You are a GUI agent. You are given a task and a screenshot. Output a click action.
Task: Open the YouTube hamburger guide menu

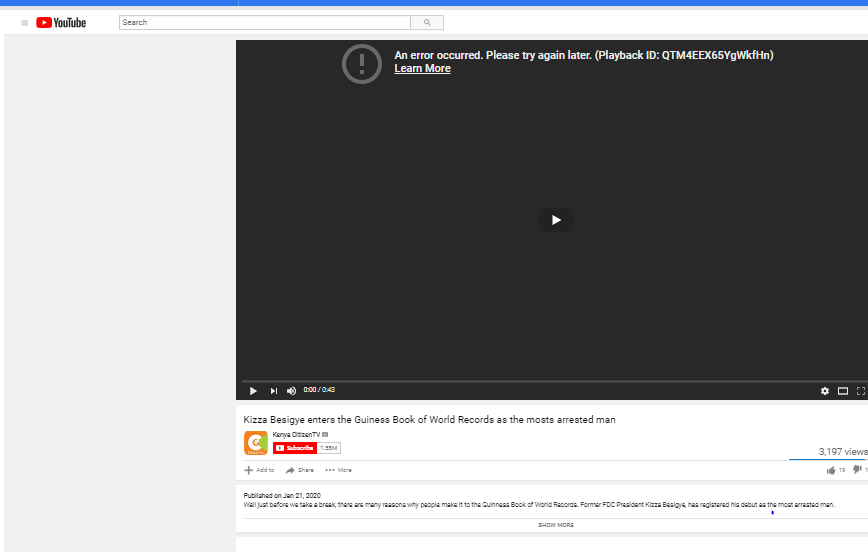(x=24, y=23)
